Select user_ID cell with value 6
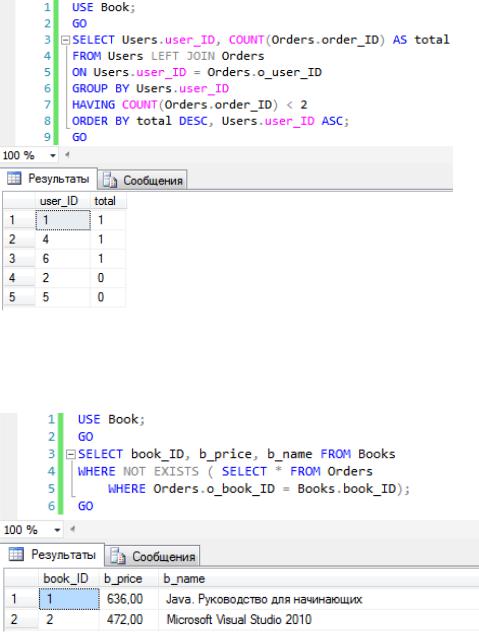The height and width of the screenshot is (632, 479). pos(63,258)
